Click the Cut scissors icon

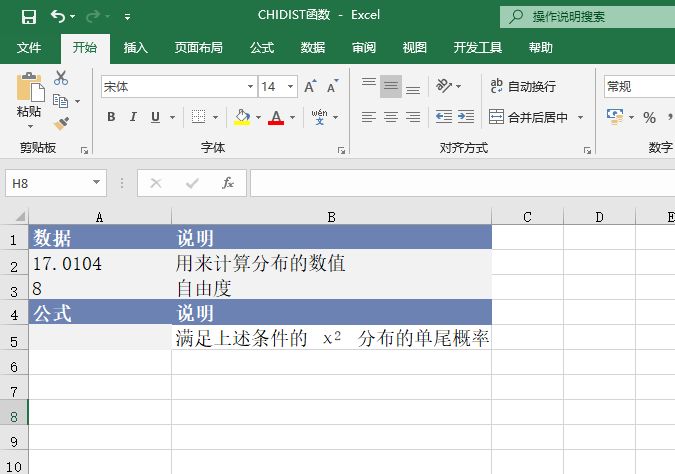(61, 78)
